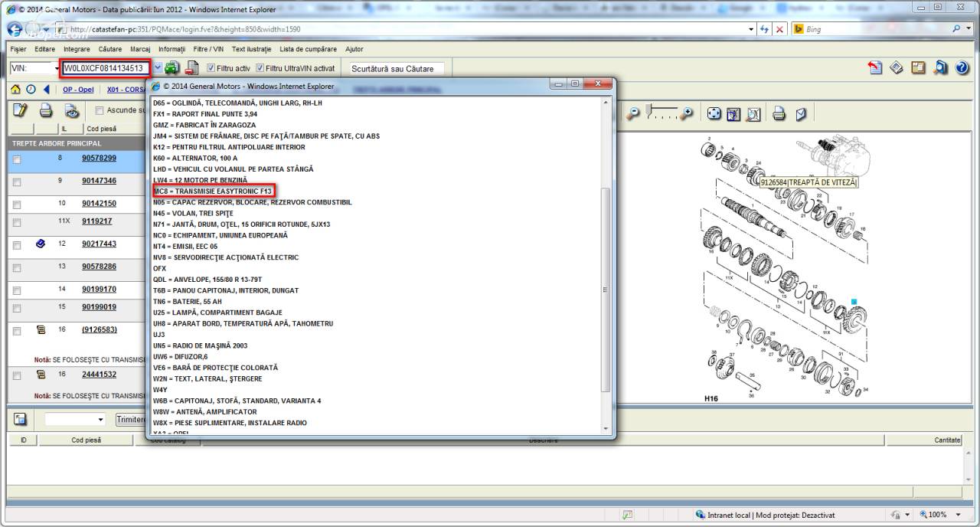
Task: Click the red car document icon
Action: 191,68
